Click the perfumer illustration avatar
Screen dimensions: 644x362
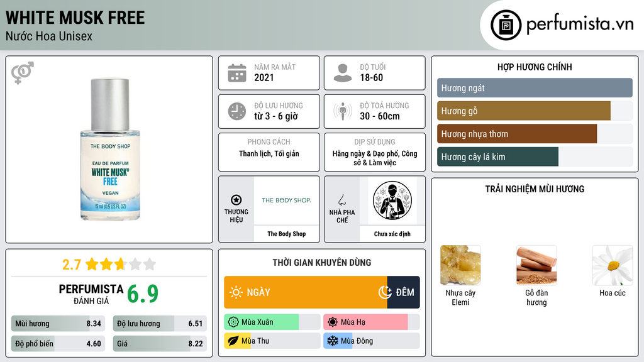pyautogui.click(x=392, y=200)
